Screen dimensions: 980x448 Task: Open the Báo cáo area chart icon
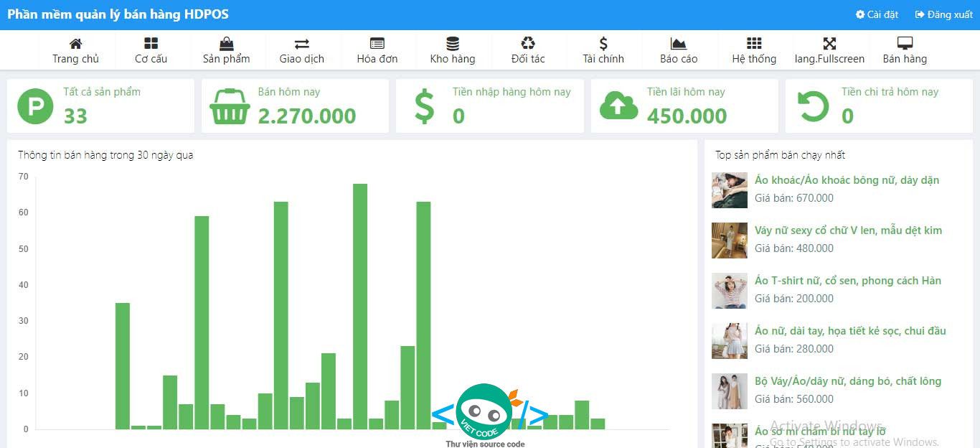[x=679, y=44]
